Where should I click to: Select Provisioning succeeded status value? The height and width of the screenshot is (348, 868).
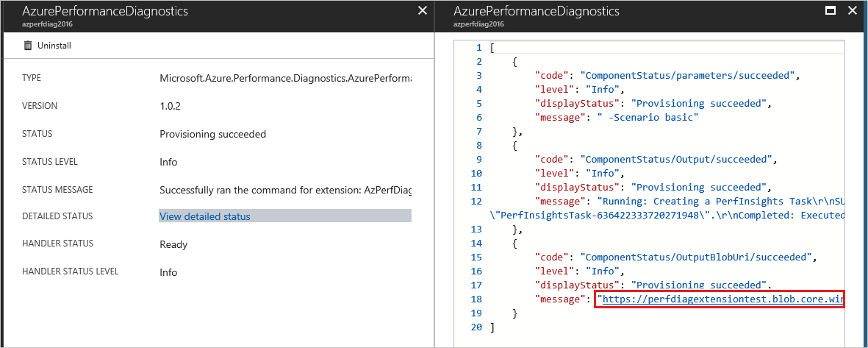212,134
